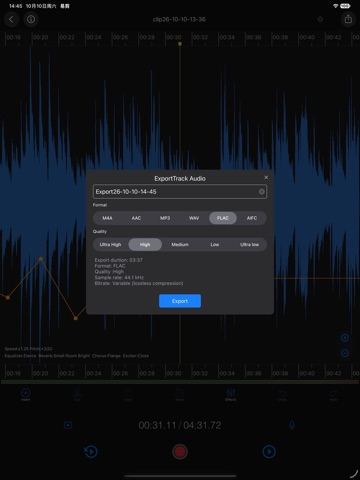This screenshot has width=360, height=480.
Task: Tap the Undo arrow
Action: (x=282, y=394)
